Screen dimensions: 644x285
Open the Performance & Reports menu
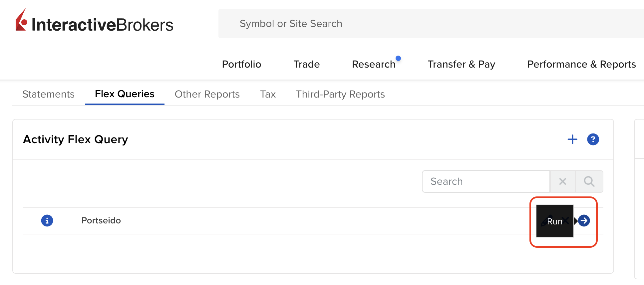581,64
